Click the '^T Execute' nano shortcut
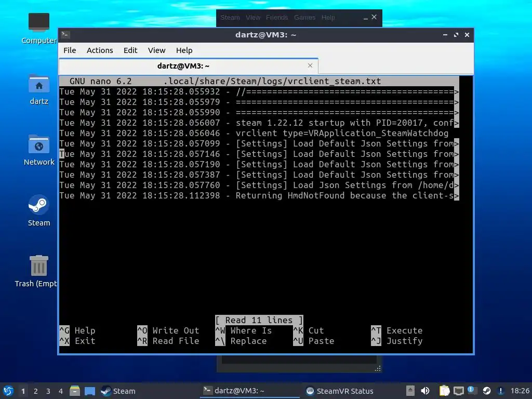This screenshot has height=399, width=532. [397, 330]
